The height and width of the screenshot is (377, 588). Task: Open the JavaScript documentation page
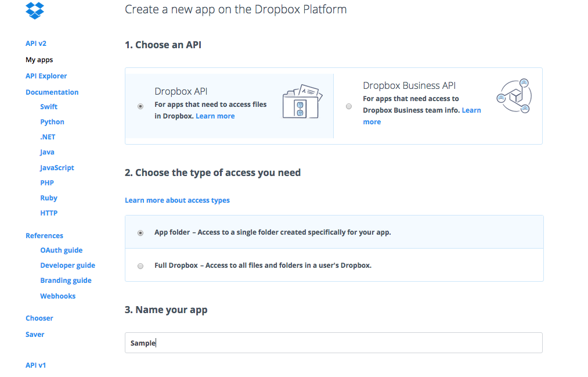click(x=56, y=167)
